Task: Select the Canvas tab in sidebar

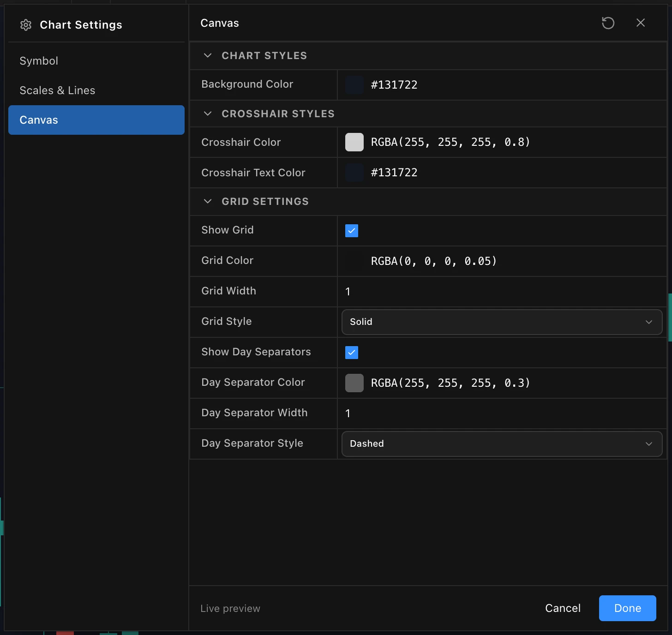Action: (96, 120)
